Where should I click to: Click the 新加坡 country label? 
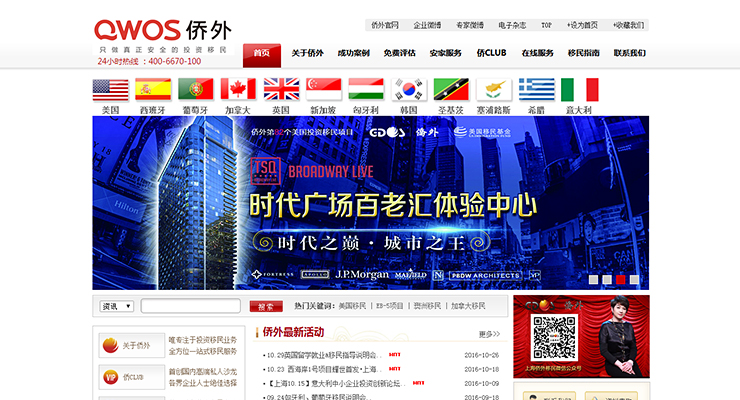click(x=323, y=110)
